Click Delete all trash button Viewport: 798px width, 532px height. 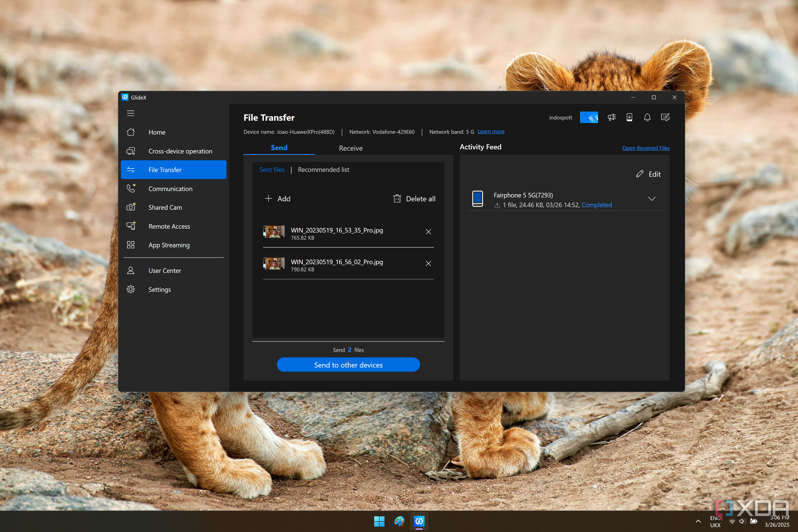(x=414, y=199)
